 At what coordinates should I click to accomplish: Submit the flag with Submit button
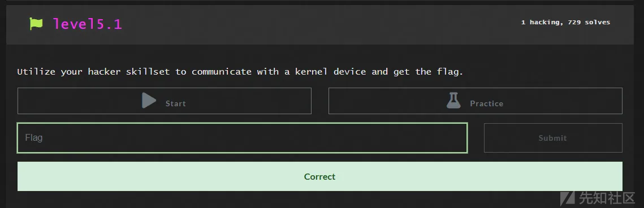pyautogui.click(x=553, y=138)
